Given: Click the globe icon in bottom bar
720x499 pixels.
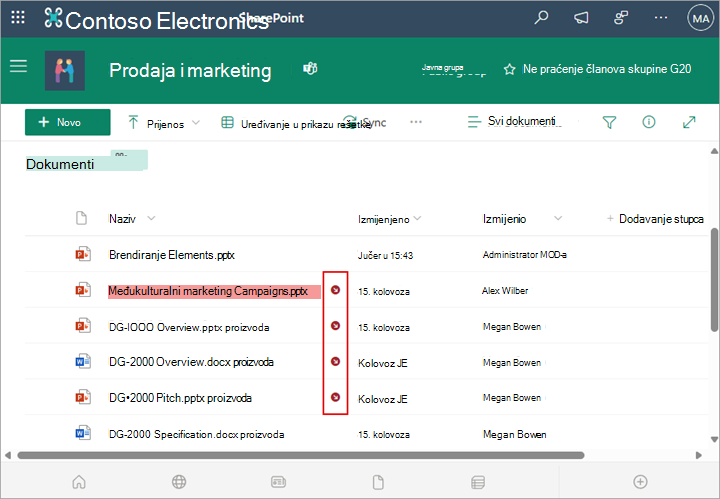Looking at the screenshot, I should (x=179, y=482).
